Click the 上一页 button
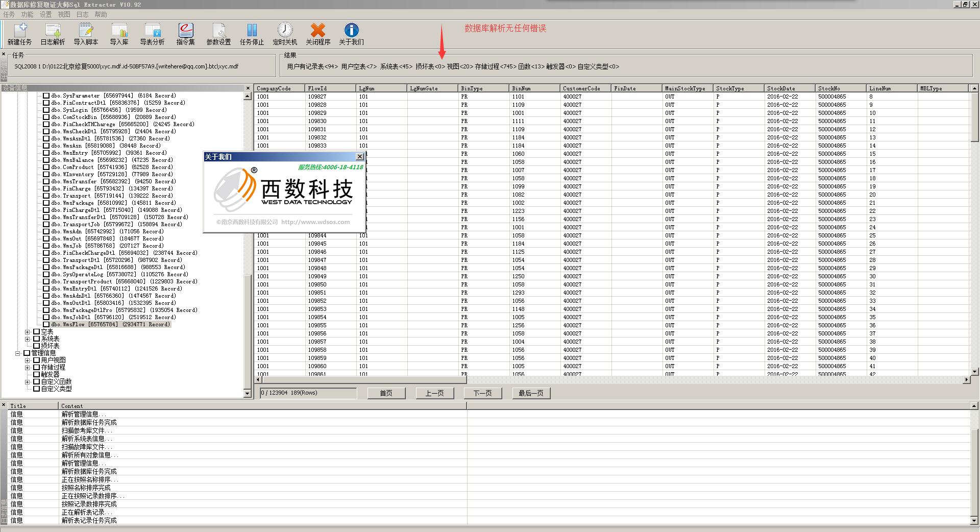 point(434,393)
